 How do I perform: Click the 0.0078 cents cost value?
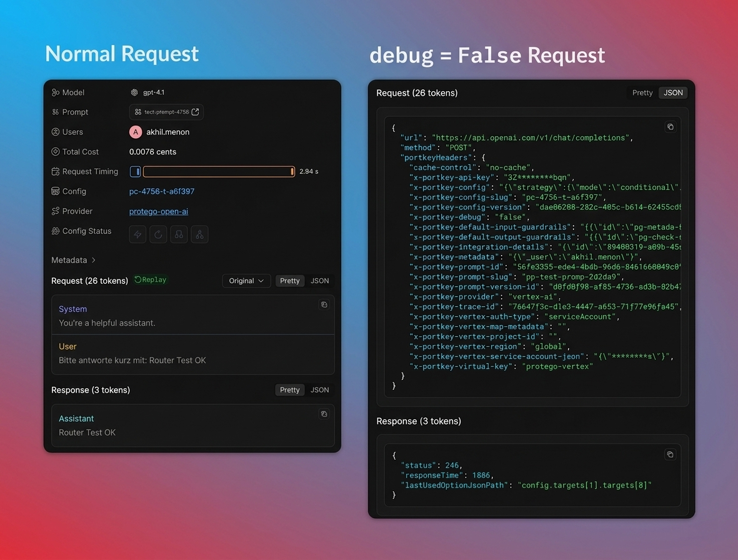tap(153, 152)
